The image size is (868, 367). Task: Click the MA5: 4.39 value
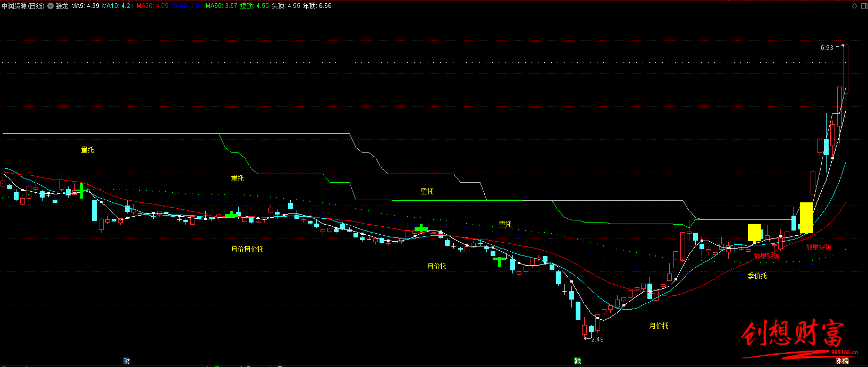[x=85, y=6]
